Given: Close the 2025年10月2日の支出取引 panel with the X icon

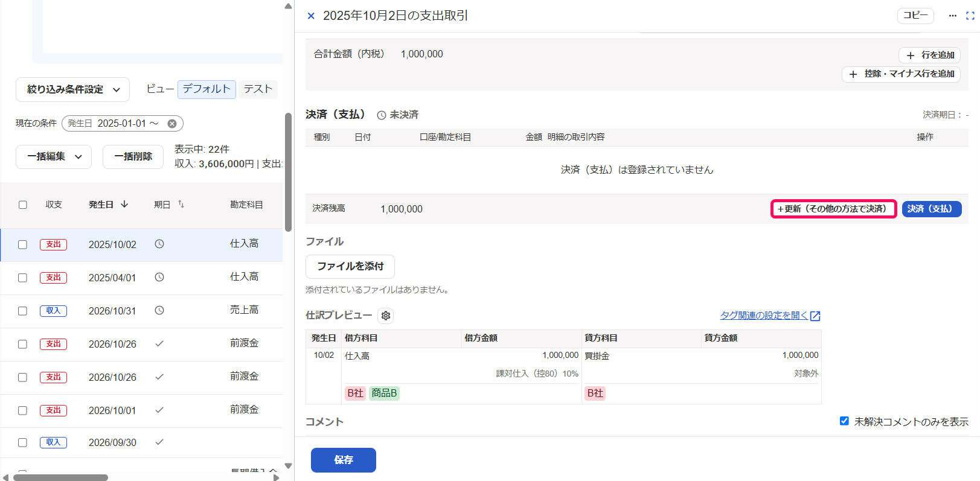Looking at the screenshot, I should click(311, 16).
